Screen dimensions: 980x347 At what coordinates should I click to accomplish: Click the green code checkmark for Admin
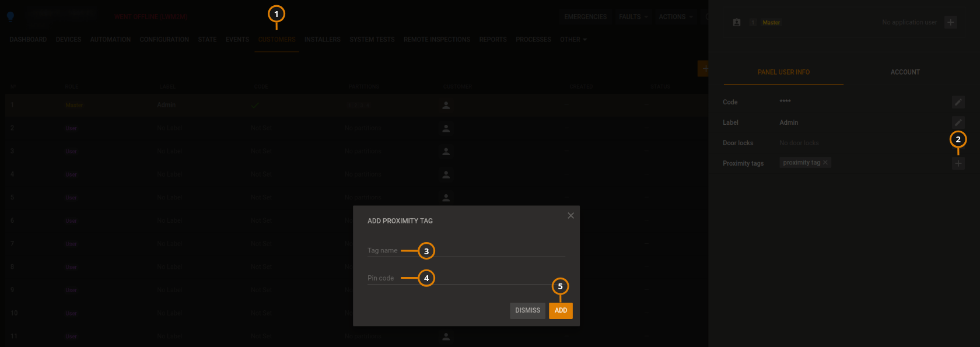[x=256, y=106]
